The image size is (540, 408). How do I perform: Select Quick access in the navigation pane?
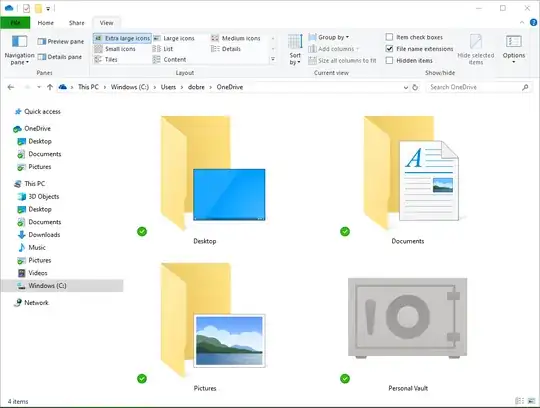[x=38, y=112]
